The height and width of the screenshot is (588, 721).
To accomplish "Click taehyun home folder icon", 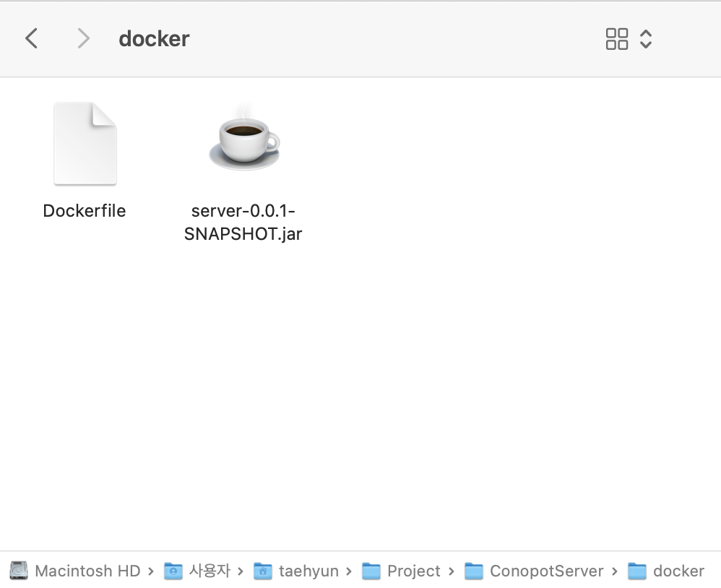I will [263, 571].
